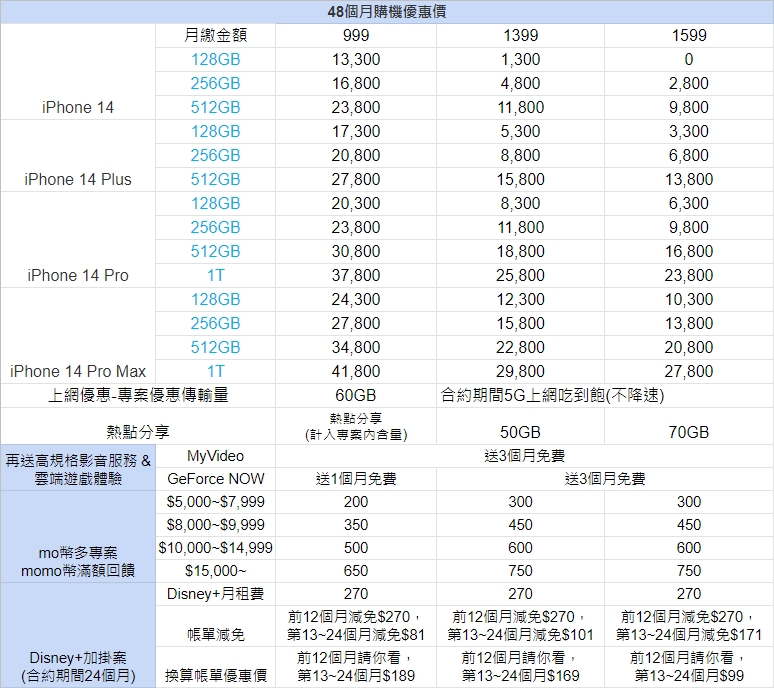The height and width of the screenshot is (688, 774).
Task: Select the iPhone 14 model label
Action: point(78,107)
